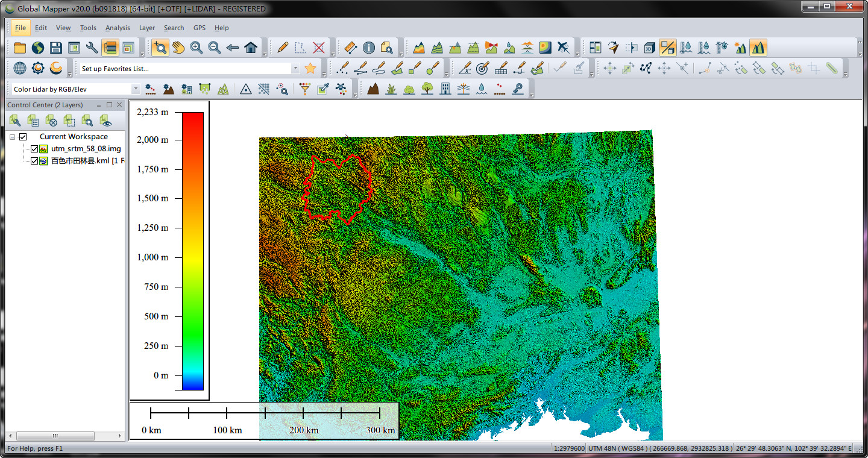Viewport: 868px width, 458px height.
Task: Click the Filter Lidar funnel icon
Action: 305,89
